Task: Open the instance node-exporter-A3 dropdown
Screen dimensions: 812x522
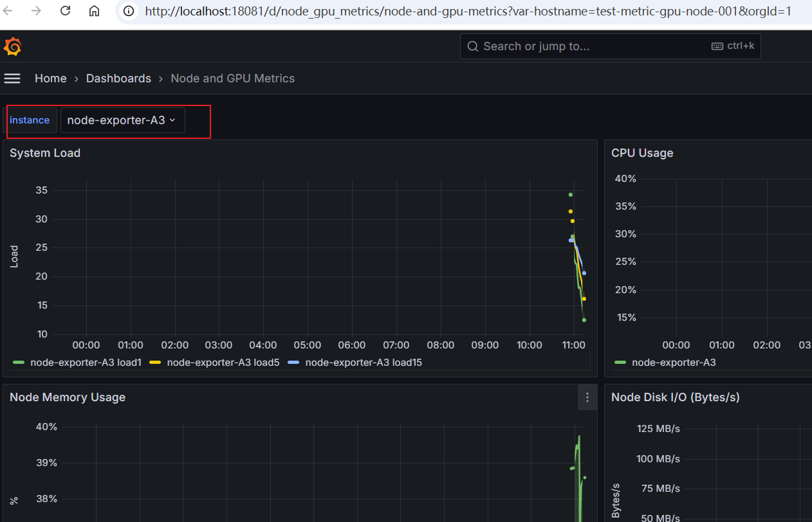Action: coord(122,120)
